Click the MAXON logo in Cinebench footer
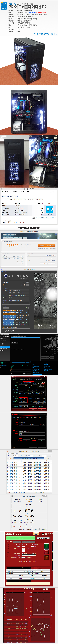 tap(10, 331)
